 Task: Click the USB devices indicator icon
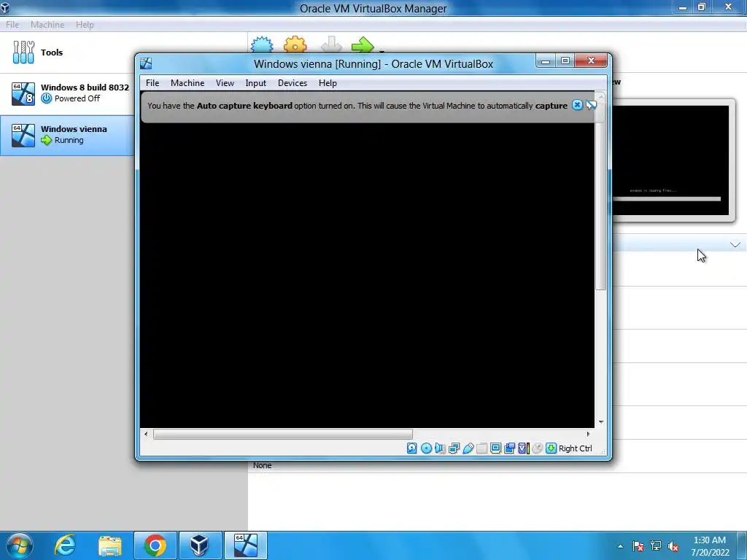468,448
